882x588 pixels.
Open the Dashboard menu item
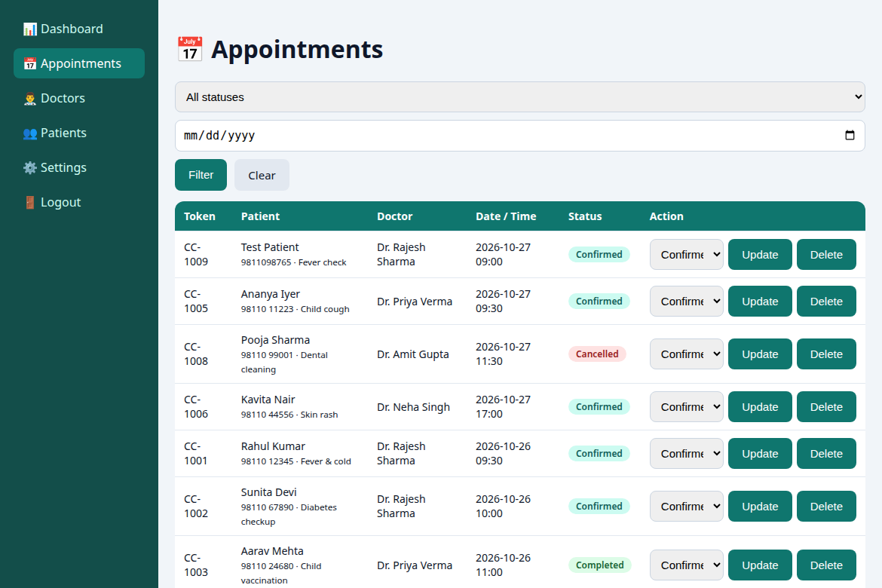pos(78,29)
